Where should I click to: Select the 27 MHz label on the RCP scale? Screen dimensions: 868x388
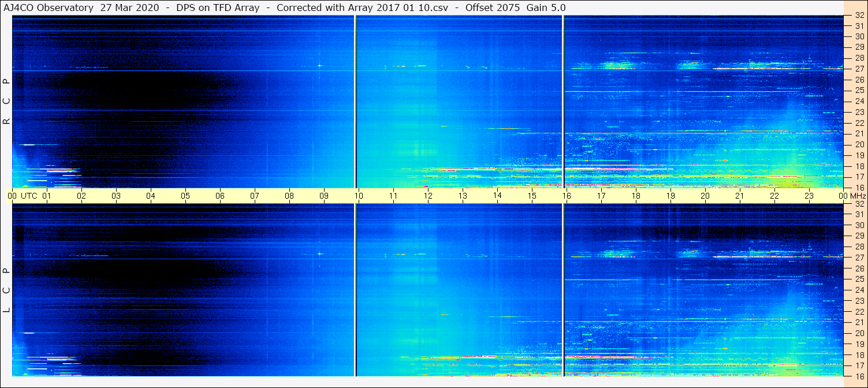coord(859,69)
